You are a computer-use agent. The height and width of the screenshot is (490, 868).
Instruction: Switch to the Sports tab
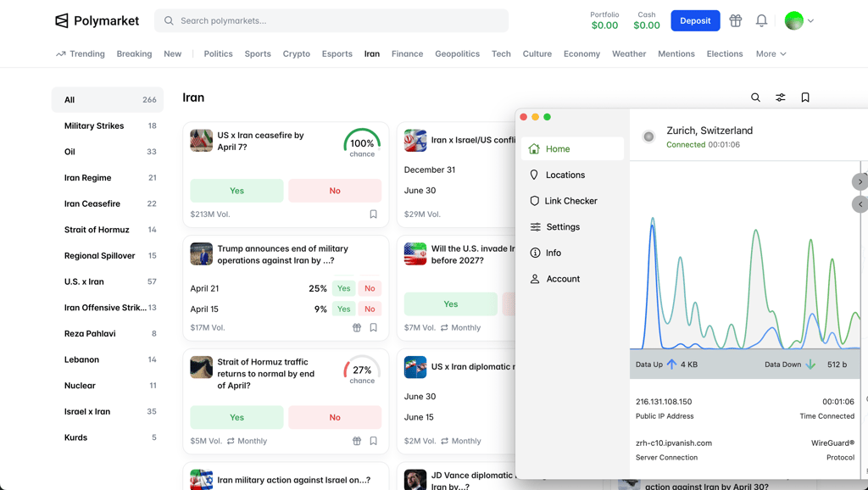(258, 53)
